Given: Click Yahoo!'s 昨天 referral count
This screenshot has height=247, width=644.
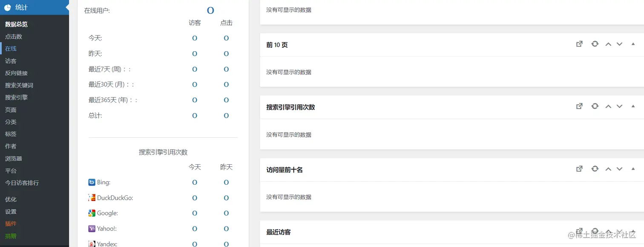Looking at the screenshot, I should point(226,229).
